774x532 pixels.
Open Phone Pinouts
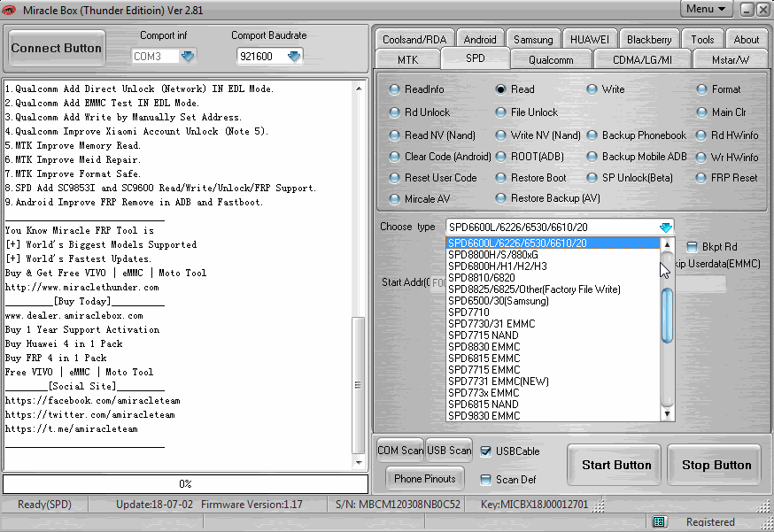[x=424, y=479]
